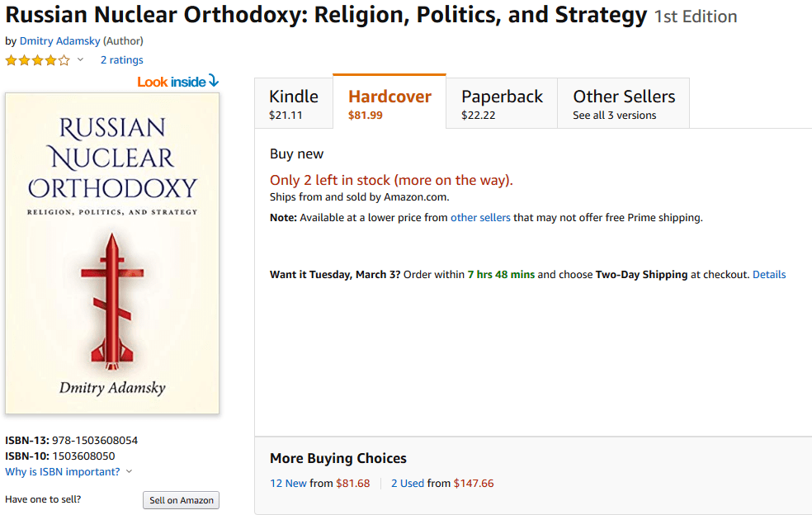The width and height of the screenshot is (812, 515).
Task: Expand the 'Why is ISBN important?' chevron
Action: pyautogui.click(x=130, y=472)
